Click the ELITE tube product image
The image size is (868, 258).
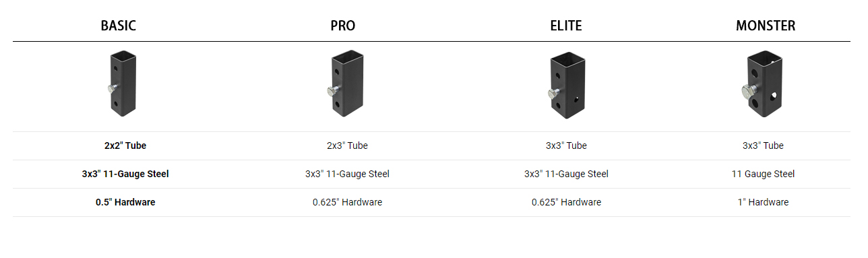coord(566,84)
